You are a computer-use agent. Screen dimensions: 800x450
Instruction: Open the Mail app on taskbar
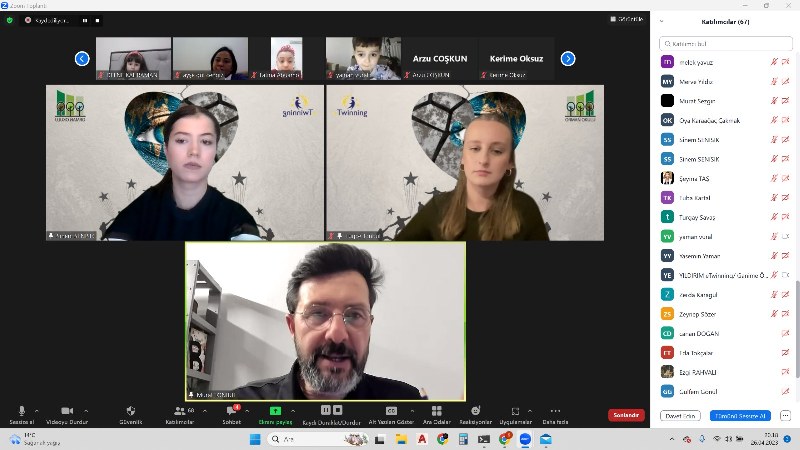(546, 439)
